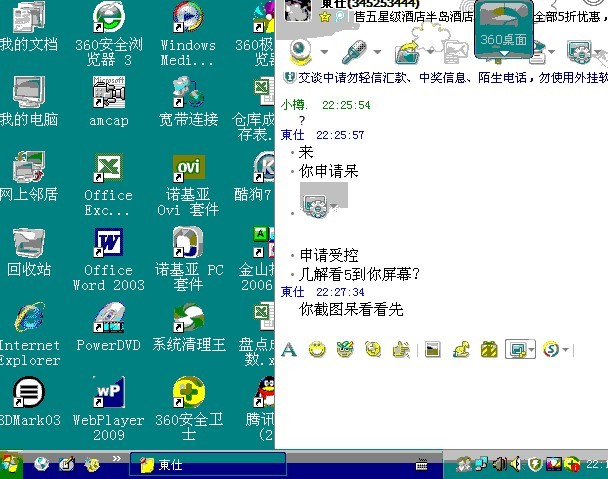Click the ad text 售五星级酒店半岛酒店
The image size is (608, 479).
pos(413,17)
